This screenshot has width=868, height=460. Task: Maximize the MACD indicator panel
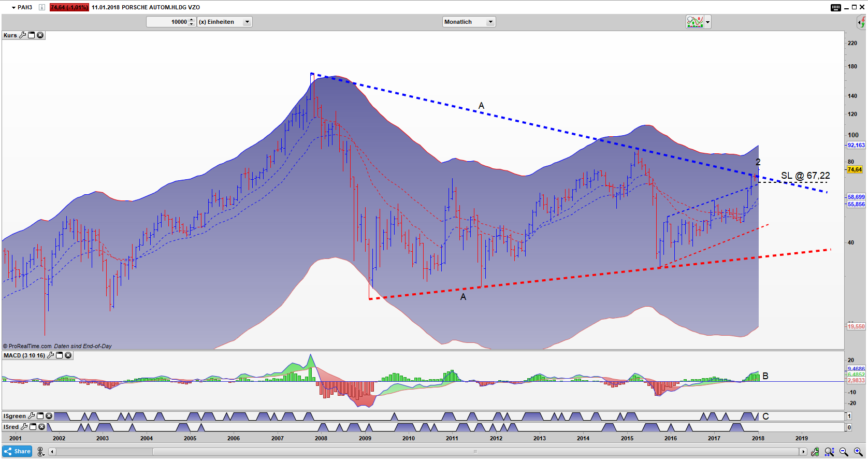click(x=60, y=355)
